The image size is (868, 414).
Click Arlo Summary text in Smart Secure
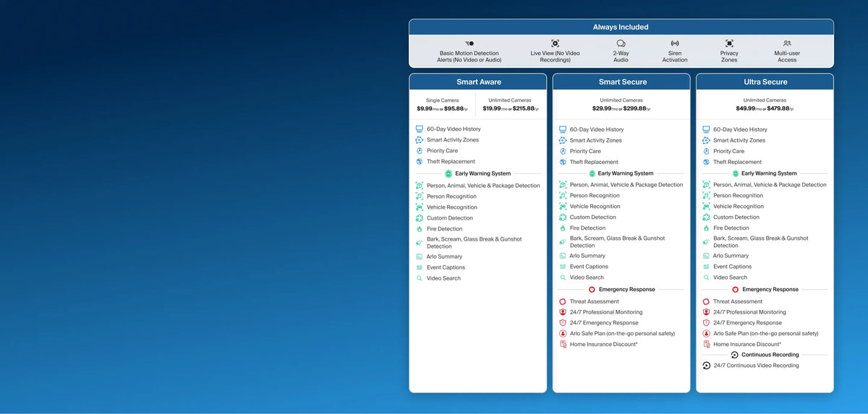(x=587, y=256)
